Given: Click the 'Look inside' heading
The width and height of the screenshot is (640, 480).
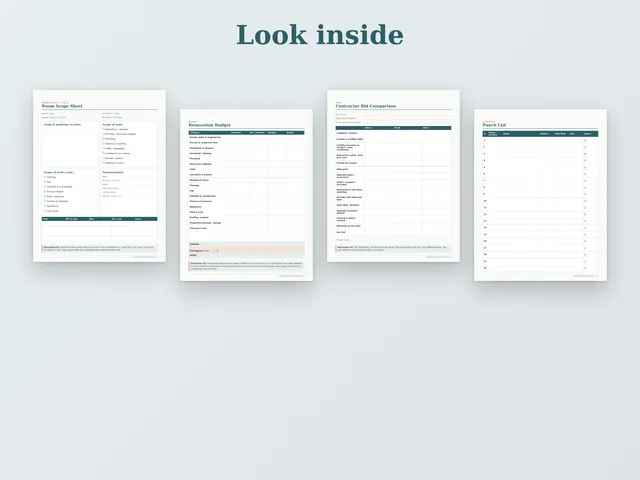Looking at the screenshot, I should click(x=320, y=35).
